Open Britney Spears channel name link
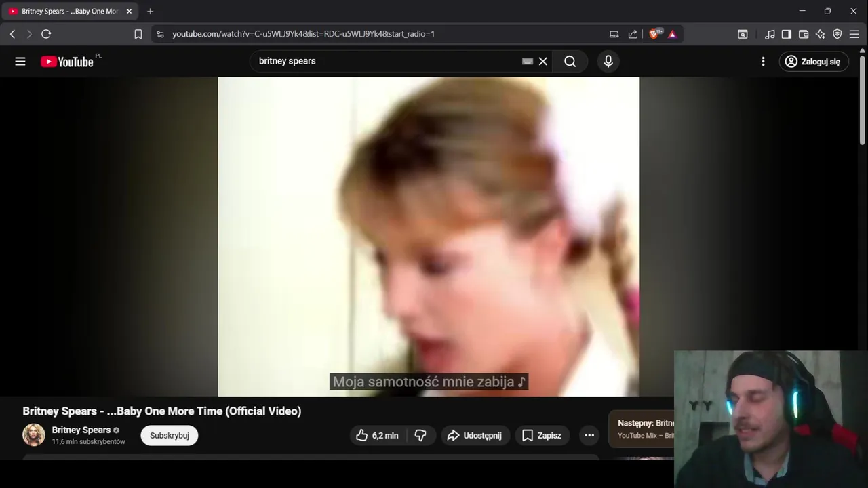Image resolution: width=868 pixels, height=488 pixels. pyautogui.click(x=81, y=430)
